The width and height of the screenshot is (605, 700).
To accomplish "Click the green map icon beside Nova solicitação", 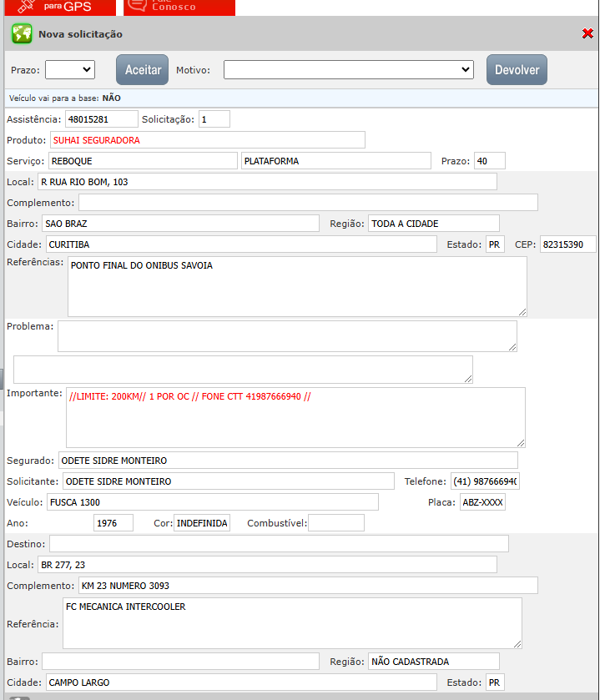I will click(21, 34).
